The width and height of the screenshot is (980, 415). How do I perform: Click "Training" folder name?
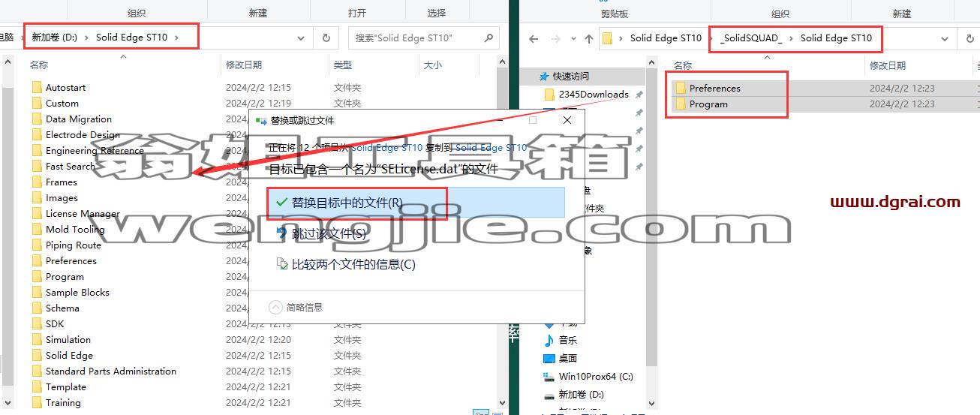[63, 403]
